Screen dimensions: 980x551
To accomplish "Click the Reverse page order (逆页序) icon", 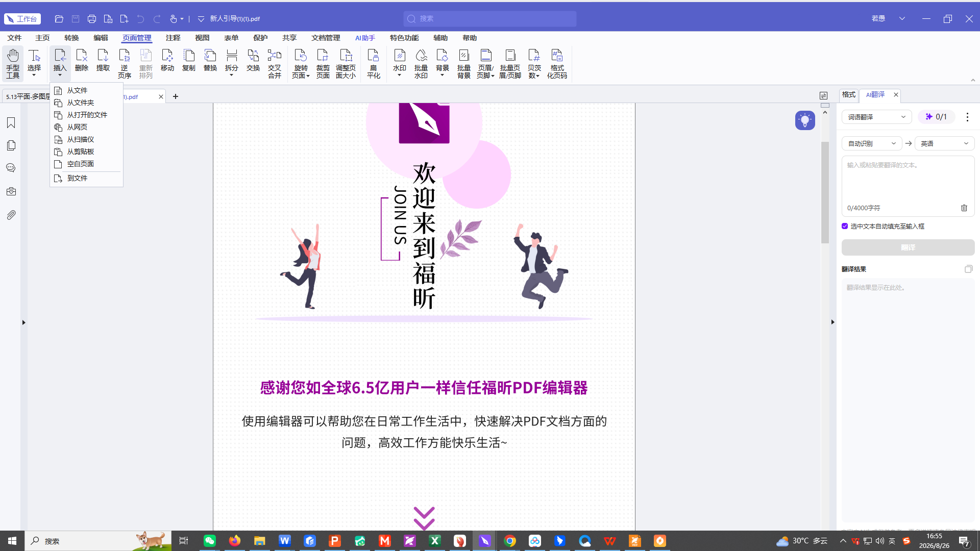I will point(125,63).
